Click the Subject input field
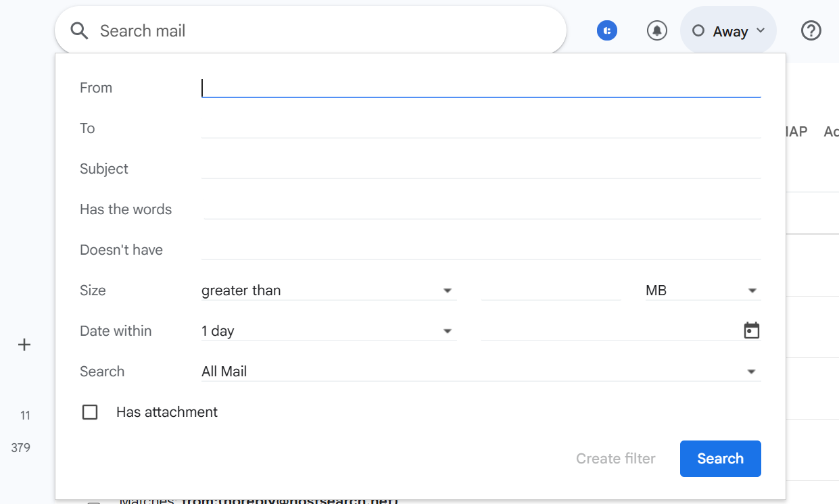 481,168
